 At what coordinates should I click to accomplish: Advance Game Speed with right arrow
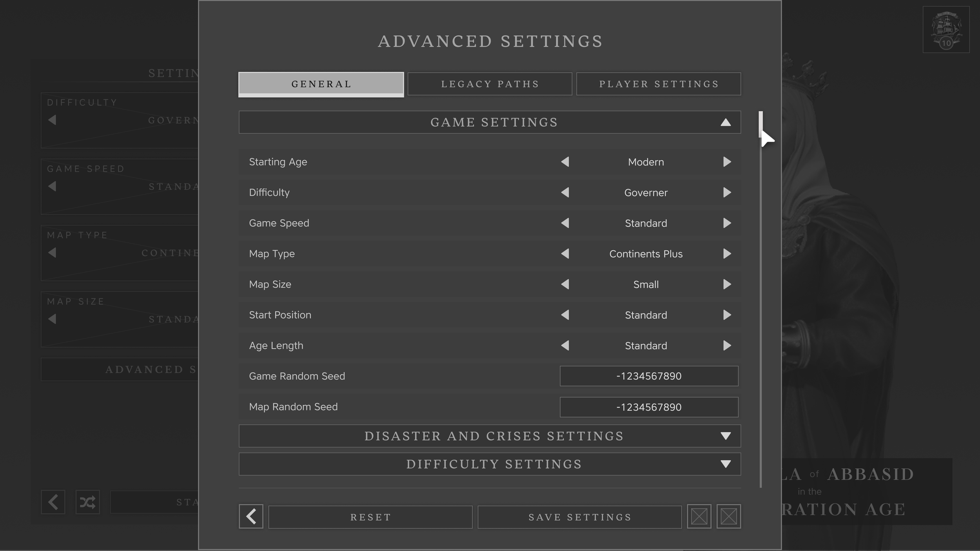coord(727,223)
